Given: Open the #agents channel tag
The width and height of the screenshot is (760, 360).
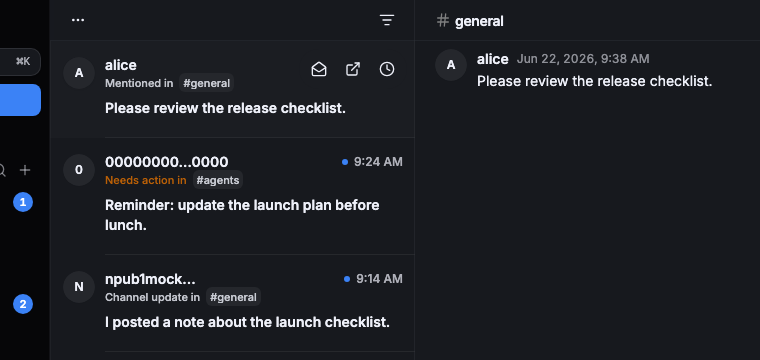Looking at the screenshot, I should (218, 180).
